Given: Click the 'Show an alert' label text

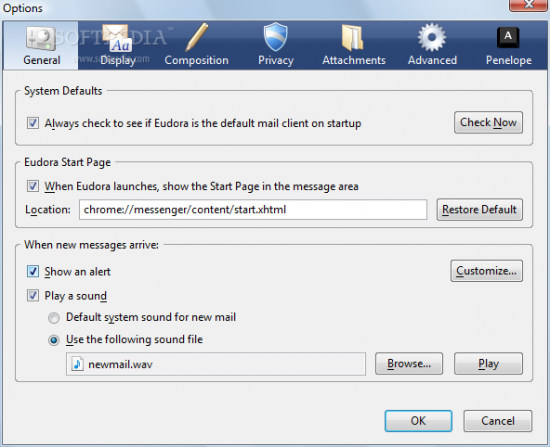Looking at the screenshot, I should 78,272.
